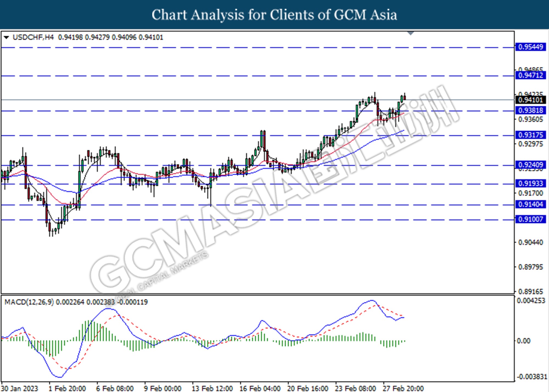Select the 0.92409 price level label

click(530, 165)
